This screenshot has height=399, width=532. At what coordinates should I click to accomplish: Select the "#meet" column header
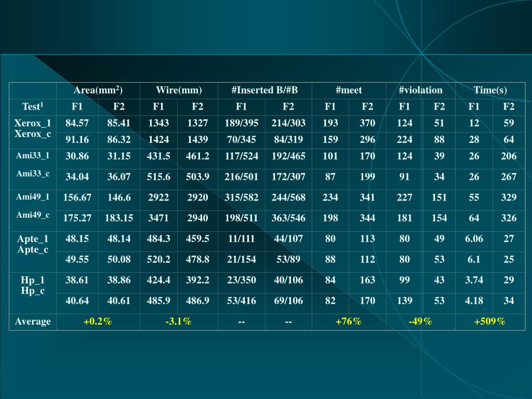click(349, 90)
